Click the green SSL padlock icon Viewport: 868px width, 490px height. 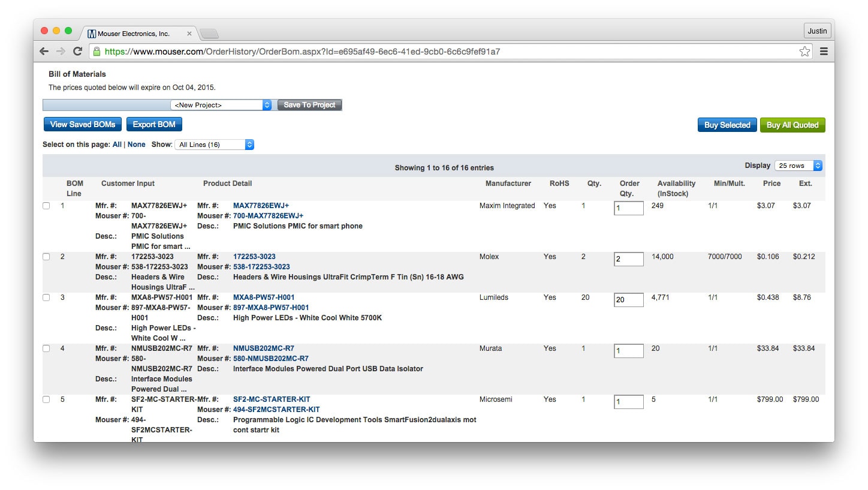(97, 52)
